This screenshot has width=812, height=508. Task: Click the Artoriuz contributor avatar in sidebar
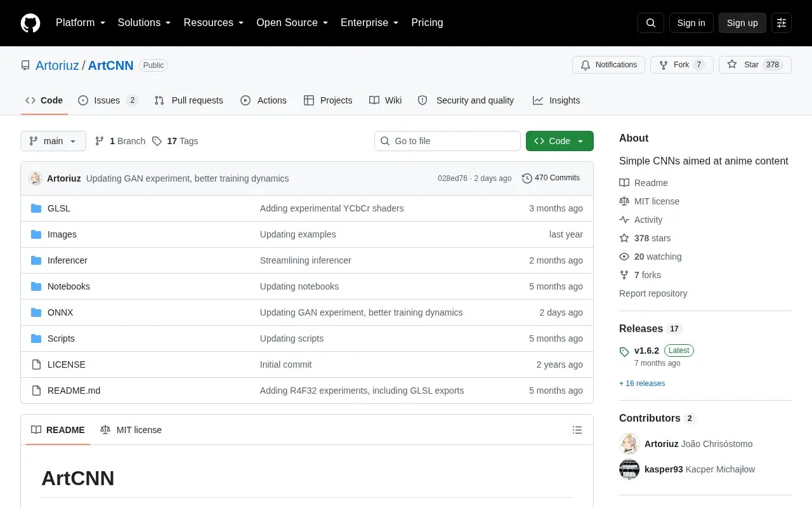(629, 444)
